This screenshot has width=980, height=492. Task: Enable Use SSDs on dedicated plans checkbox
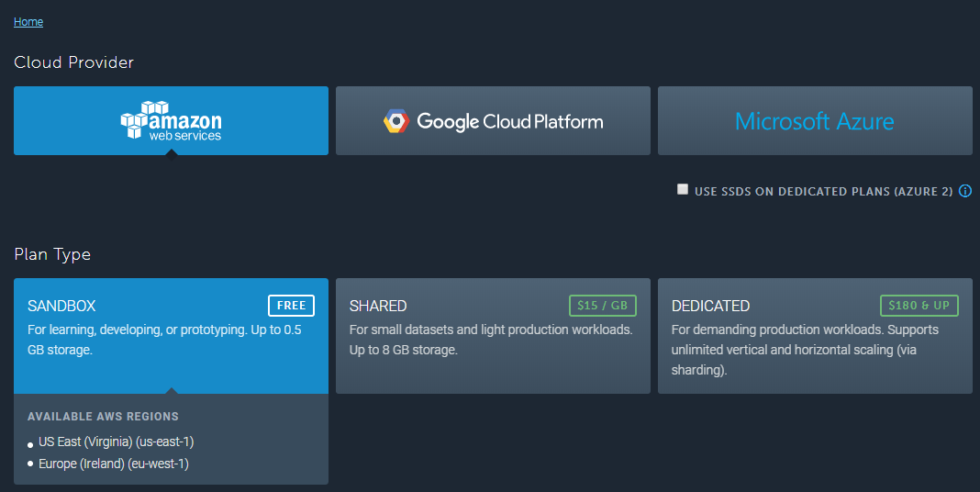683,189
